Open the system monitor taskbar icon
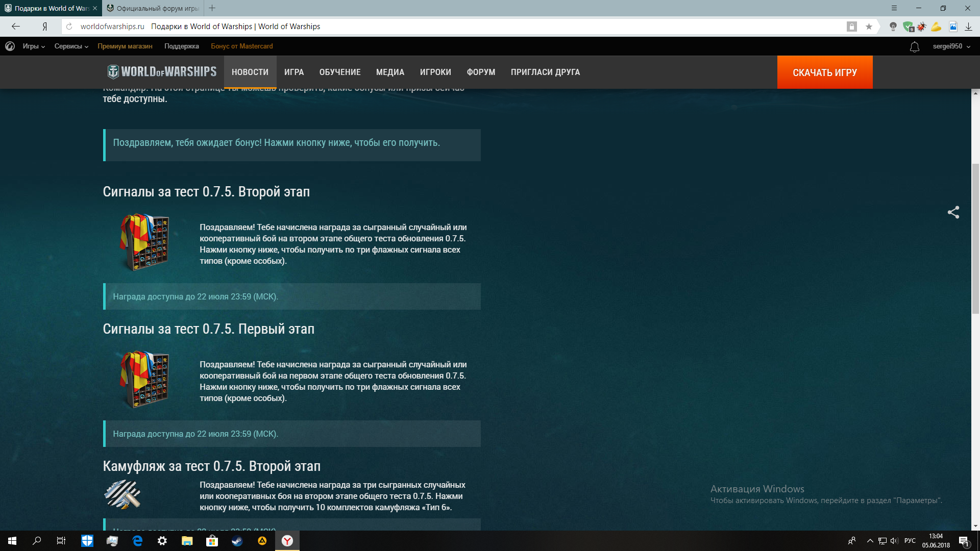The image size is (980, 551). [112, 541]
